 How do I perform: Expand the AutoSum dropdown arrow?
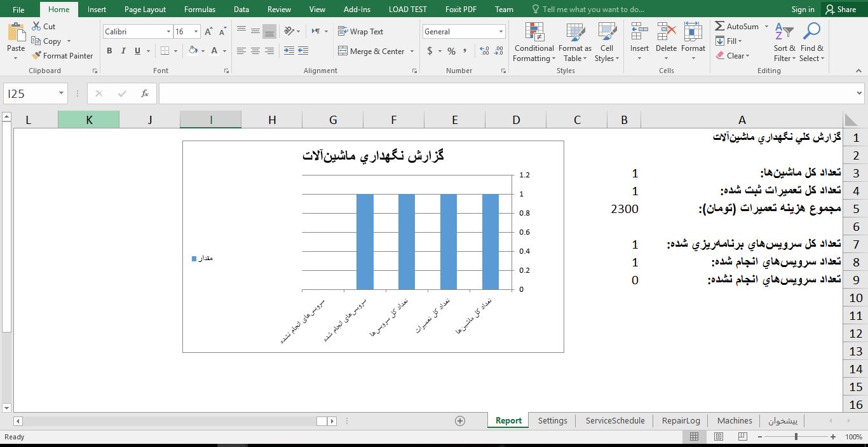(x=766, y=27)
